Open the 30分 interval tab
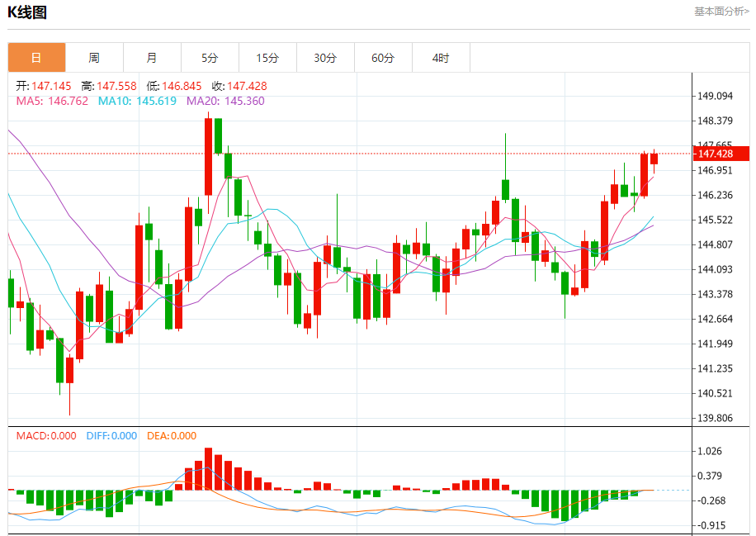The image size is (756, 536). [325, 58]
